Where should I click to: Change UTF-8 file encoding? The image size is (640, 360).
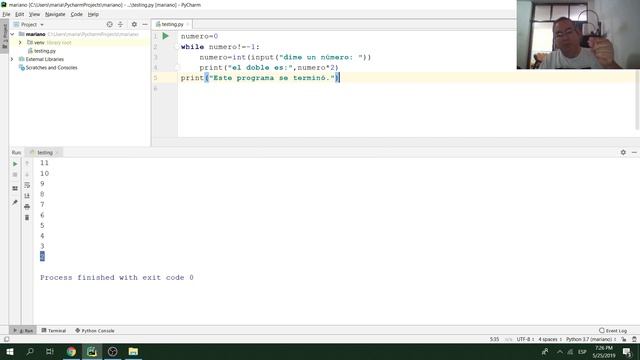point(525,339)
